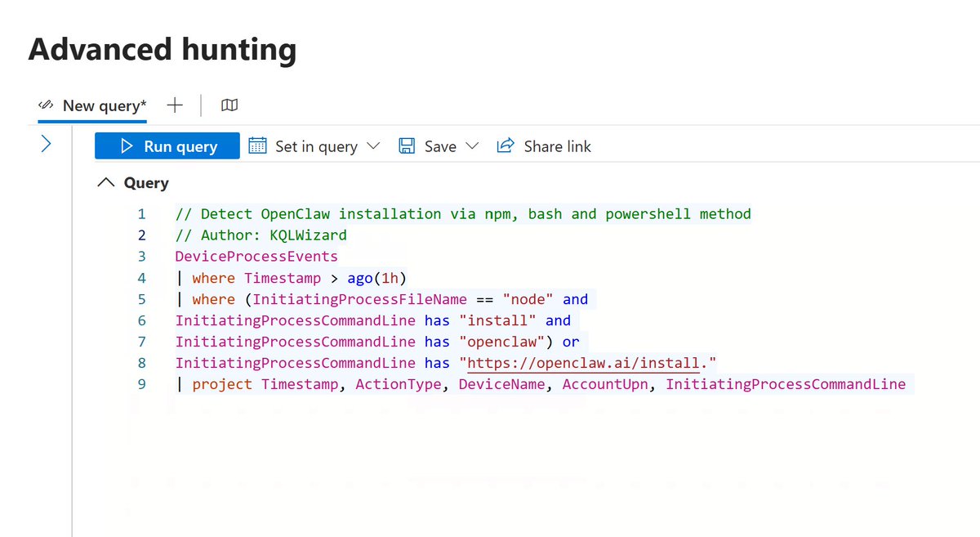Click the comment line about OpenClaw installation

point(463,214)
